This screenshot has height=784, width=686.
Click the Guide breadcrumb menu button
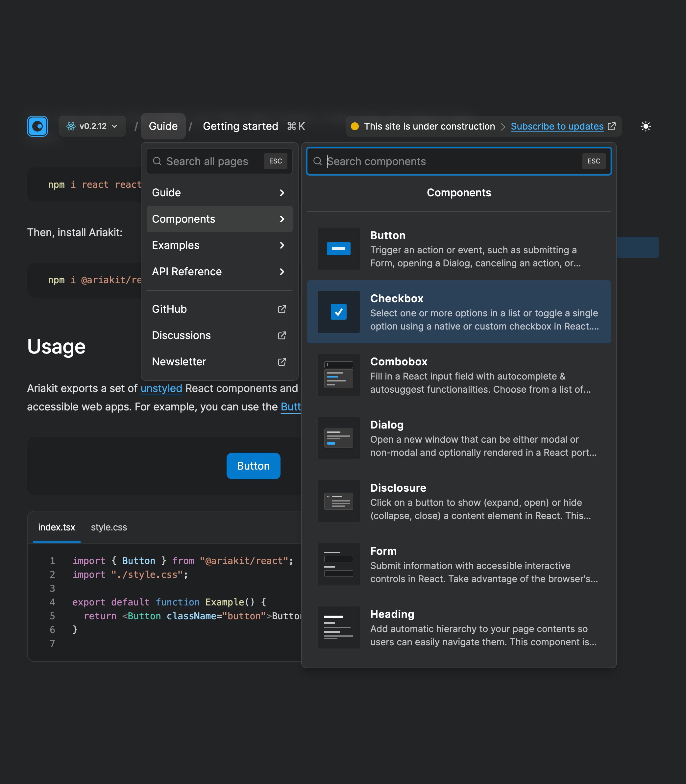(163, 126)
